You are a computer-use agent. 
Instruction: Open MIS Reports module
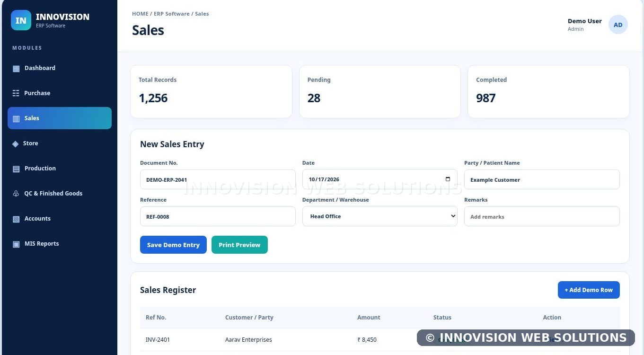(x=60, y=244)
